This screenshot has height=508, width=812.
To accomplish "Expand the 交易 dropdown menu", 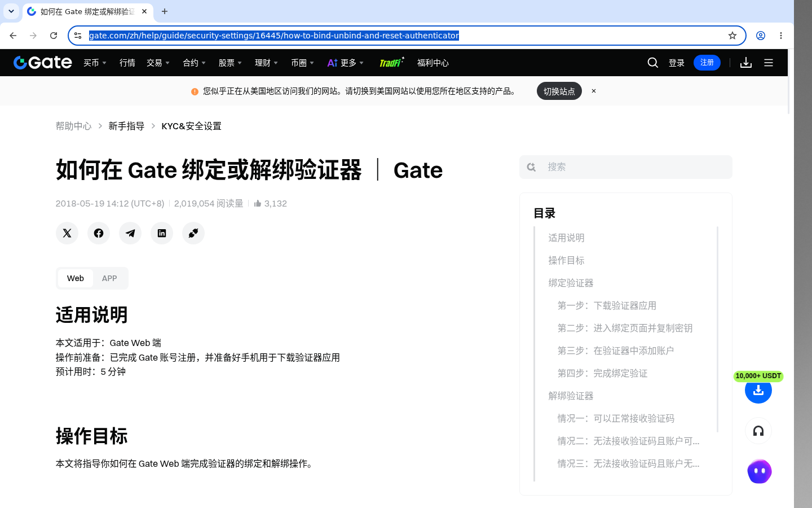I will [158, 63].
